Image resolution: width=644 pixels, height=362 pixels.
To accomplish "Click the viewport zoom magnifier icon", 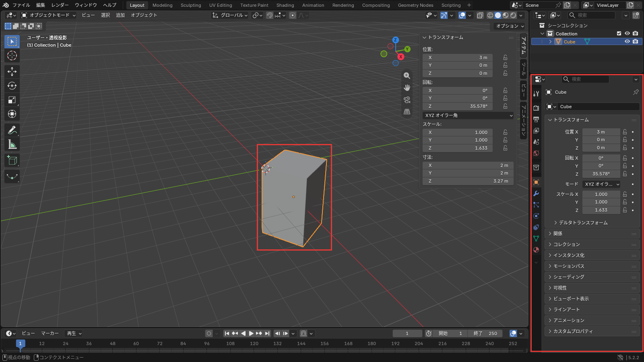I will [x=407, y=76].
